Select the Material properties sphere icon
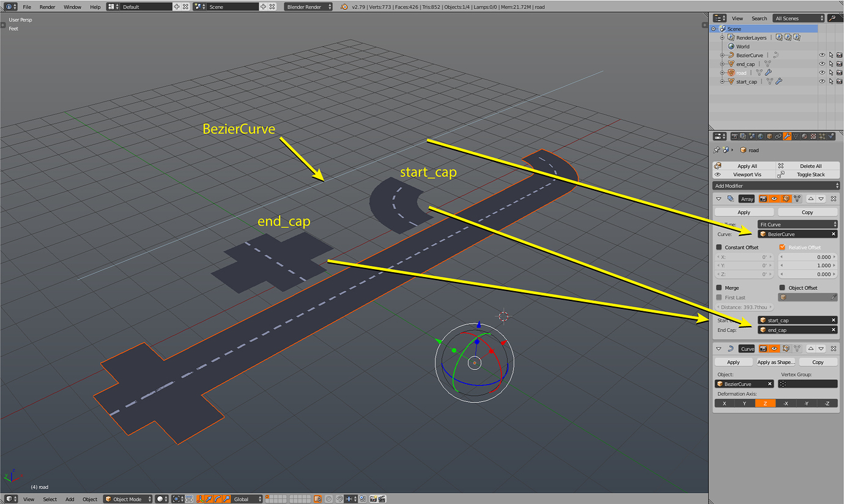Screen dimensions: 844x504 [x=804, y=136]
